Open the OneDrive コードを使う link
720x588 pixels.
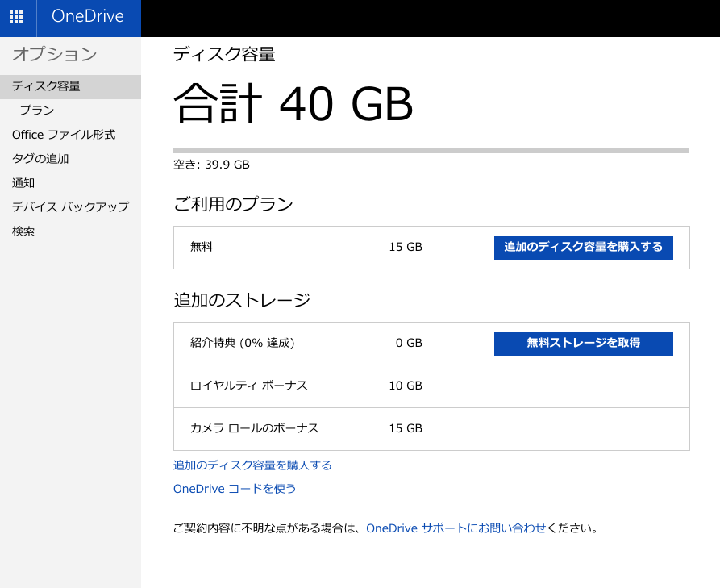tap(235, 489)
